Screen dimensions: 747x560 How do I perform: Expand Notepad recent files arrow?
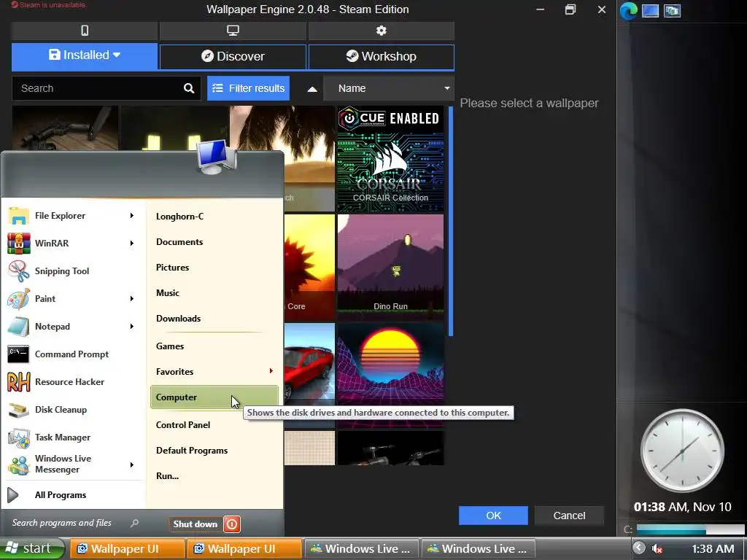tap(132, 327)
